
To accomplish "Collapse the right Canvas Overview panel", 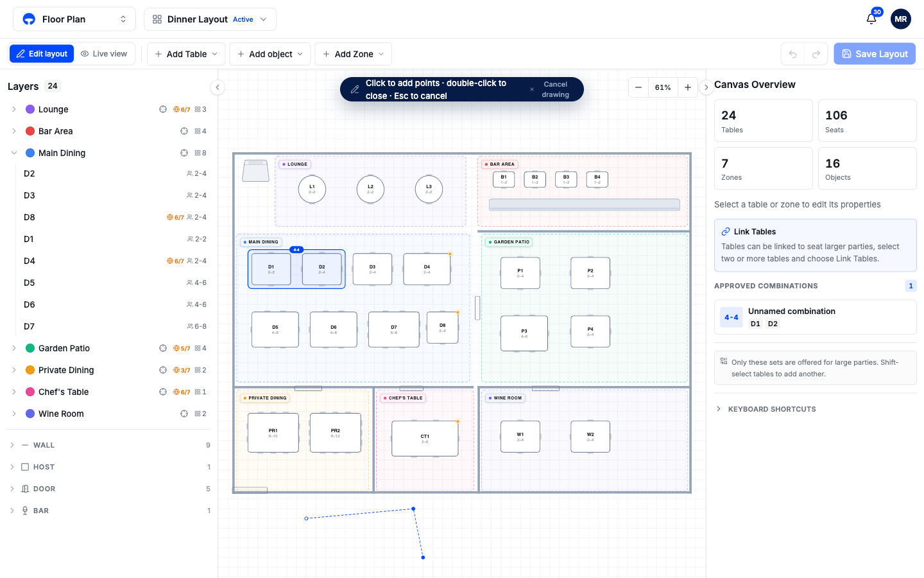I will coord(706,87).
